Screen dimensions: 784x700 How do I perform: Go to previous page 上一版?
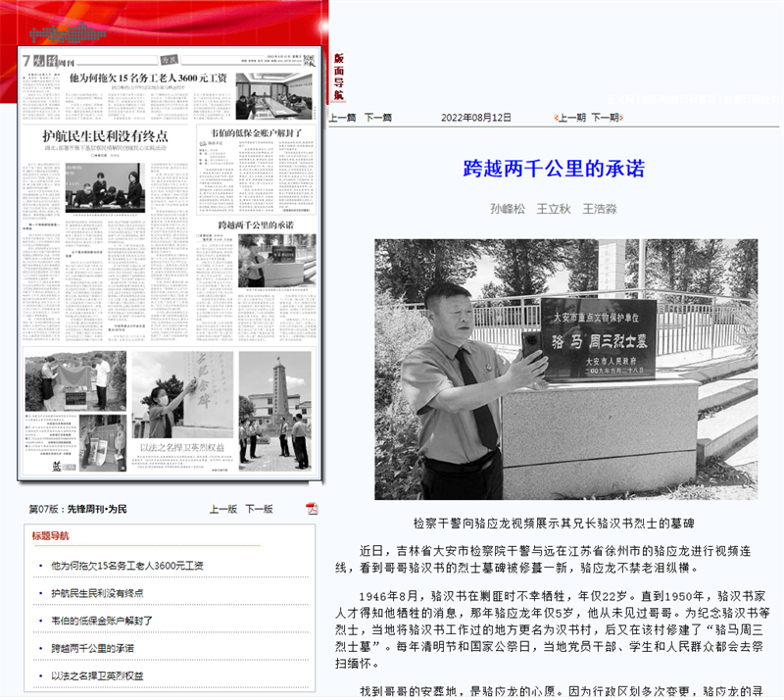(223, 510)
